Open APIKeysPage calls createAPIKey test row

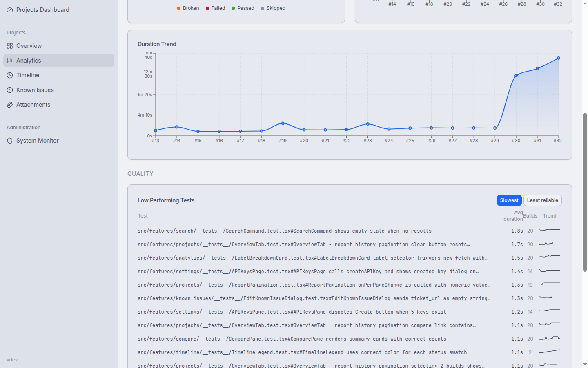(x=350, y=272)
